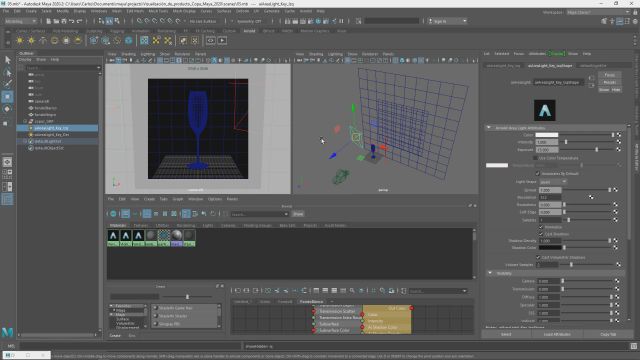Click the Presets button in Attribute Editor
This screenshot has height=360, width=640.
tap(609, 82)
